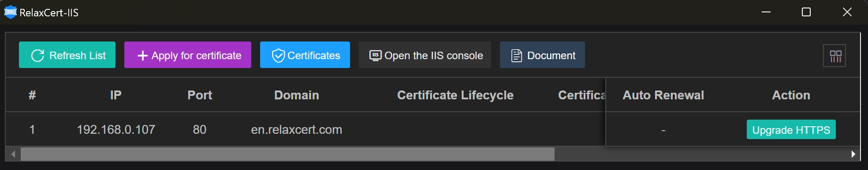
Task: Click the horizontal scrollbar right arrow
Action: tap(853, 154)
